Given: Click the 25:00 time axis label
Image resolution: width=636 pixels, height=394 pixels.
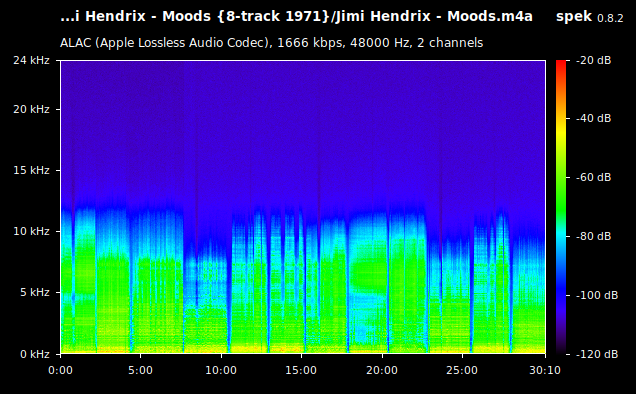Looking at the screenshot, I should pyautogui.click(x=462, y=370).
